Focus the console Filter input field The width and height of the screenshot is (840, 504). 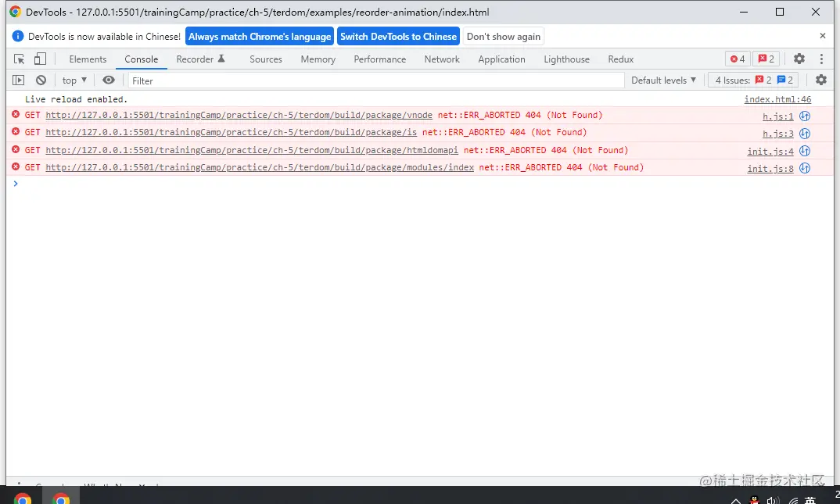coord(376,80)
